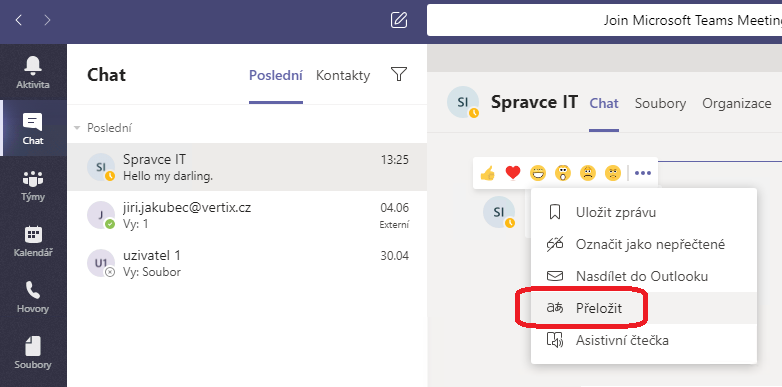Switch to the Kontakty tab
This screenshot has width=782, height=387.
343,75
